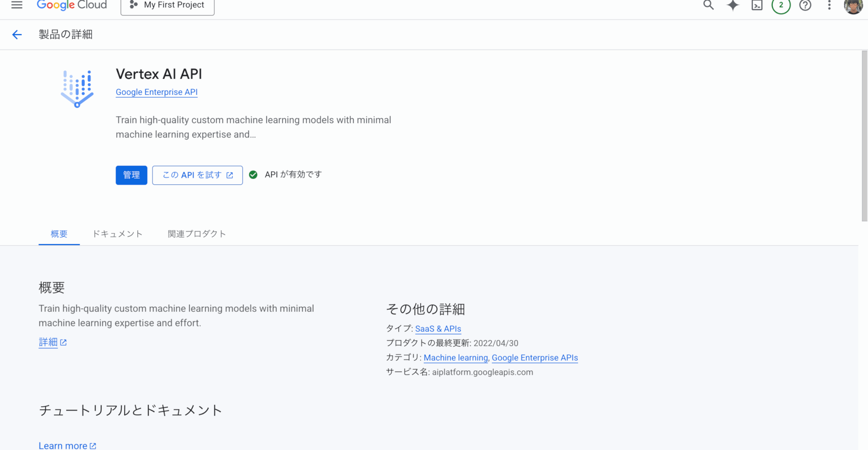Click the Vertex AI product logo
This screenshot has width=868, height=450.
point(77,89)
